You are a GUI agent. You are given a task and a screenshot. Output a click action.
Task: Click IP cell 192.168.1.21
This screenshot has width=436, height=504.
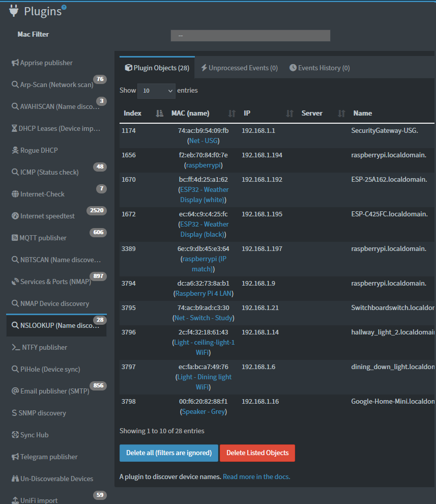[x=260, y=307]
